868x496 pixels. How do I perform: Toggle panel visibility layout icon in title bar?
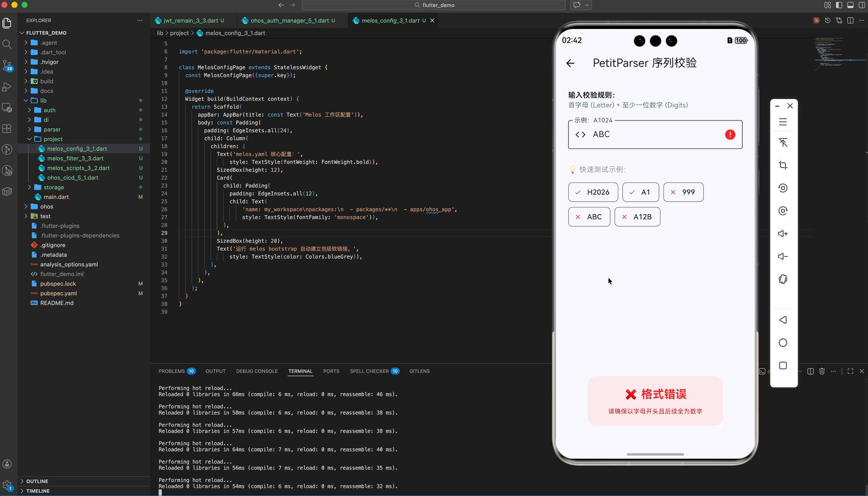pyautogui.click(x=850, y=5)
